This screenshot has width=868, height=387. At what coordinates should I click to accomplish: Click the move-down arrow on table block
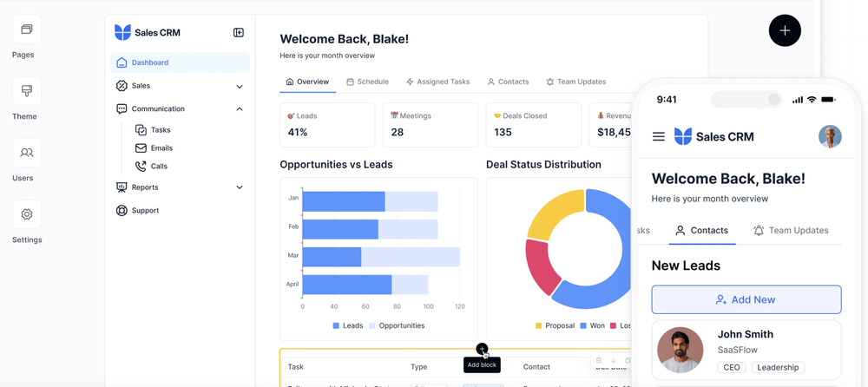pos(614,360)
